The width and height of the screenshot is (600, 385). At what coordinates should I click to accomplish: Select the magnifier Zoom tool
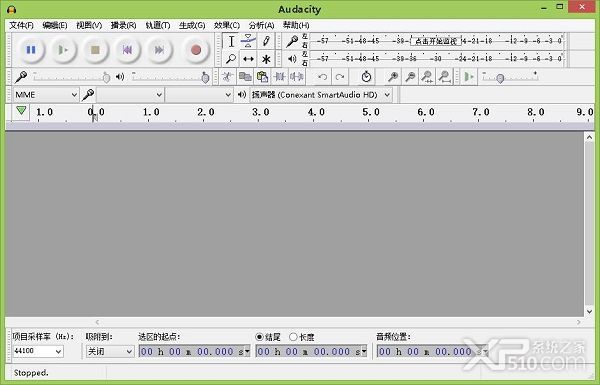(231, 59)
